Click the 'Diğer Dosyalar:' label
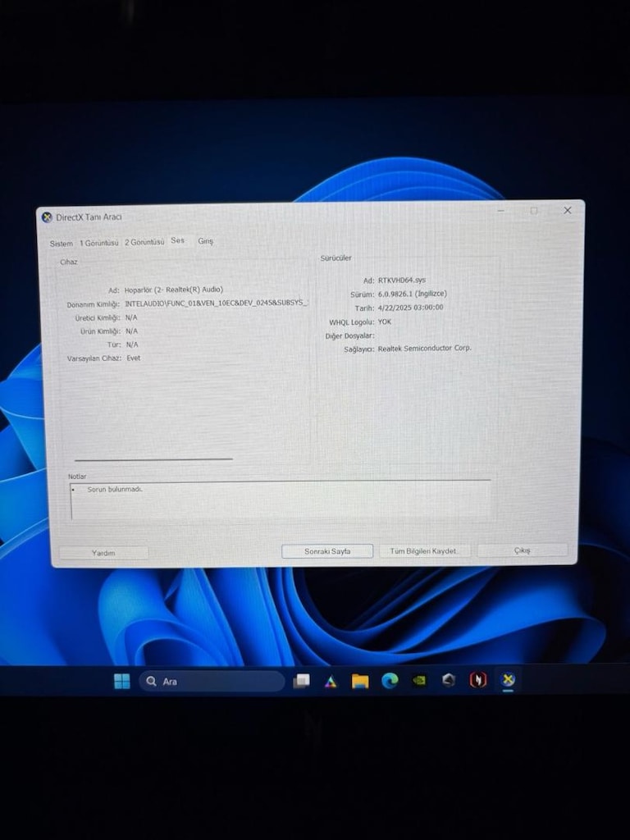 [349, 336]
